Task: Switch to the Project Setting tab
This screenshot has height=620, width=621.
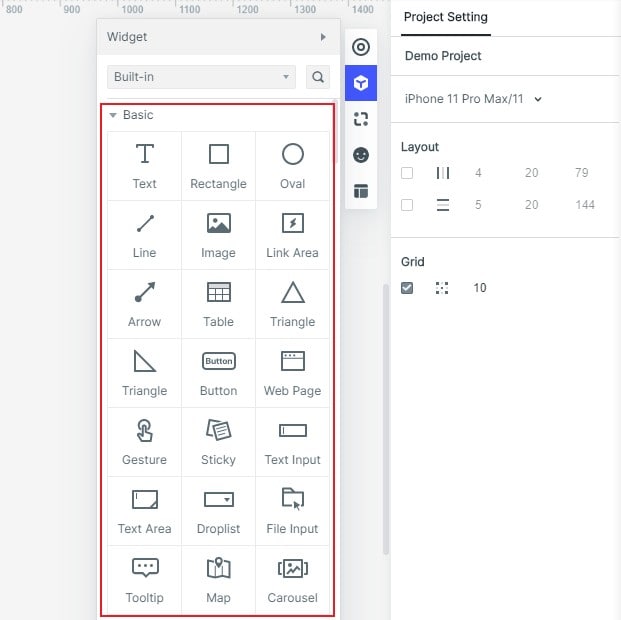Action: pyautogui.click(x=446, y=17)
